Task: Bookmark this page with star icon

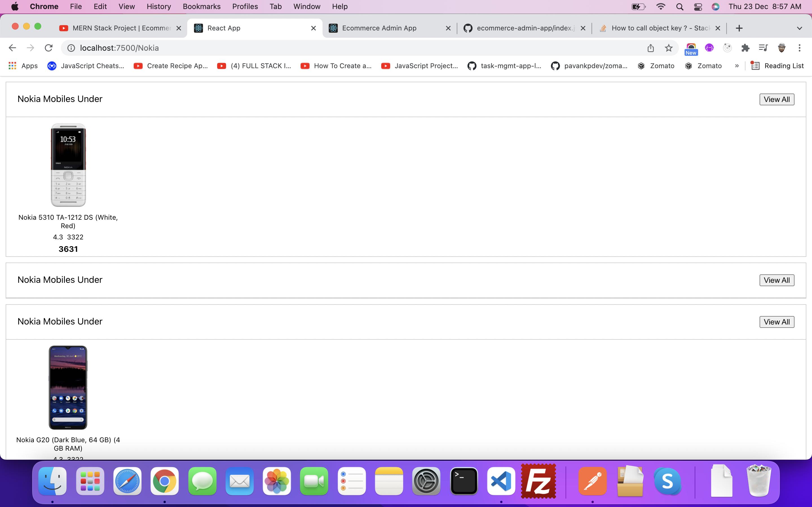Action: [668, 48]
